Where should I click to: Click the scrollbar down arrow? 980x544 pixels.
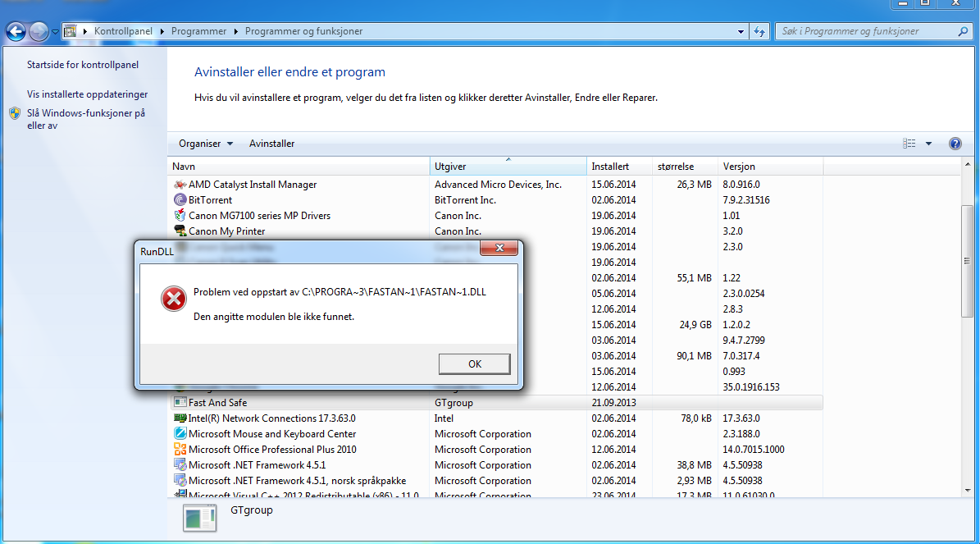[967, 491]
